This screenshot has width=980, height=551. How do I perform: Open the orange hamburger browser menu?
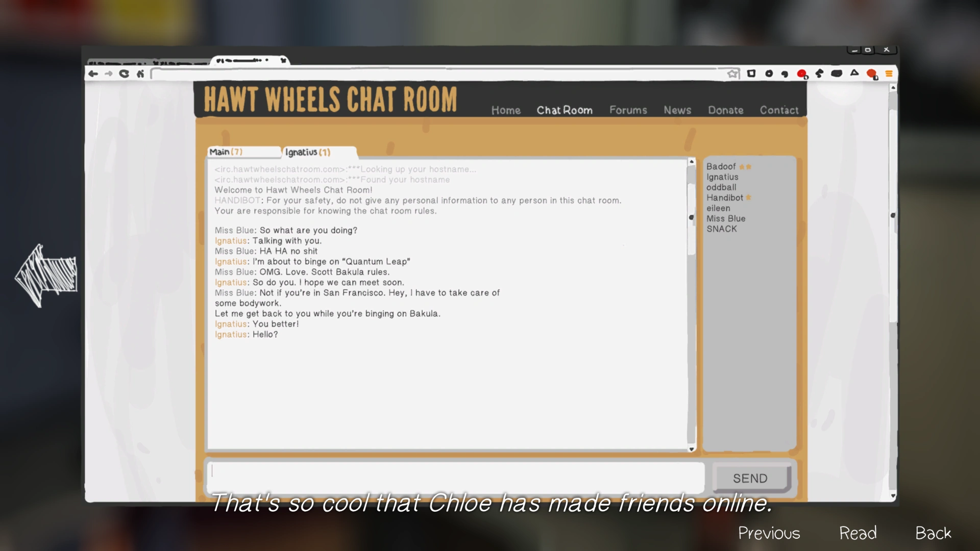tap(889, 74)
